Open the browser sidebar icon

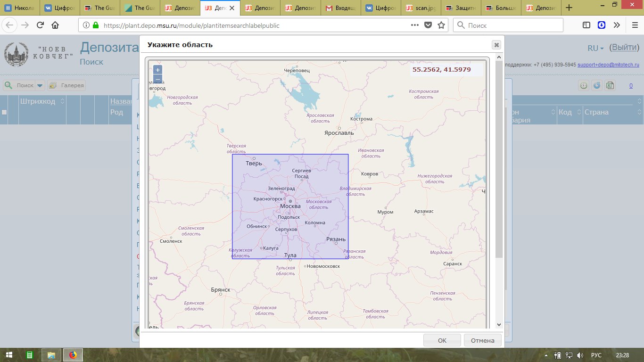tap(586, 25)
